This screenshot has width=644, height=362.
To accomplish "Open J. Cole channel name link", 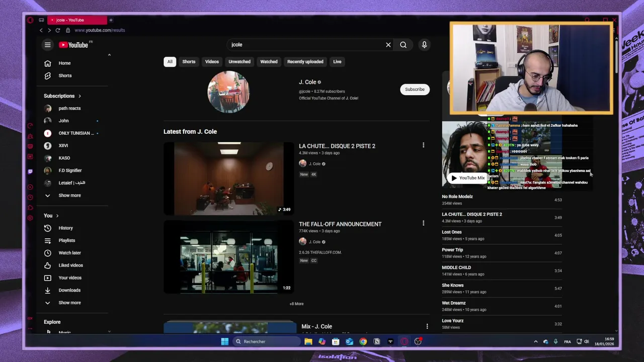I will click(x=307, y=82).
